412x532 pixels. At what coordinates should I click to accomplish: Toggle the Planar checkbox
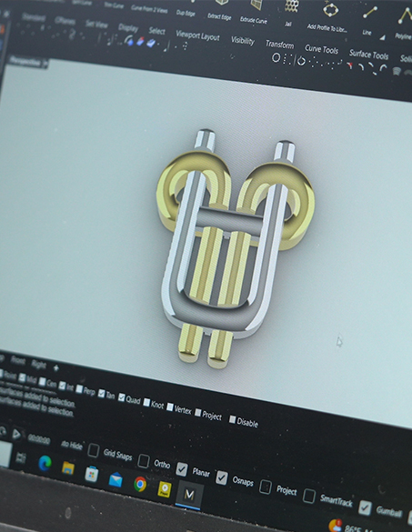tap(182, 469)
